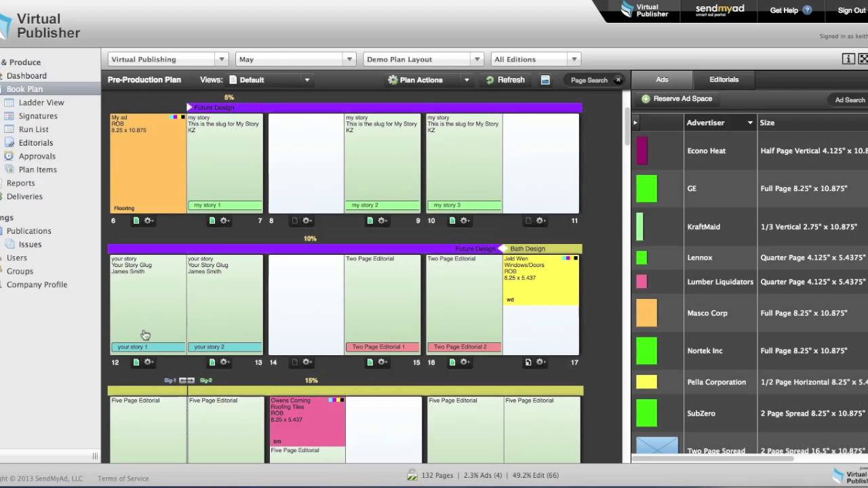Click the Jeld Wen Windows/Doors yellow ad
868x488 pixels.
coord(540,280)
